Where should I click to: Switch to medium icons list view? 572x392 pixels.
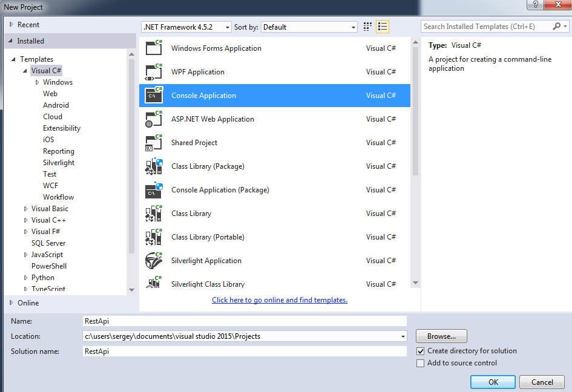click(383, 27)
